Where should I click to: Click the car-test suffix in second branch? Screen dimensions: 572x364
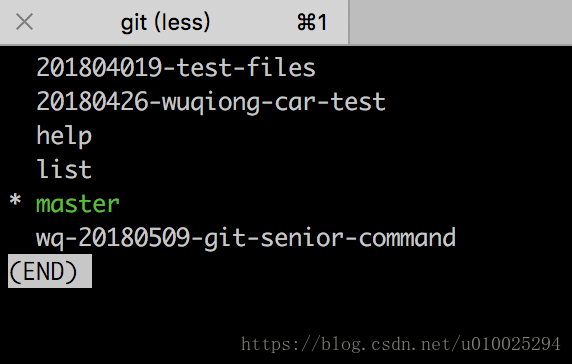(330, 102)
